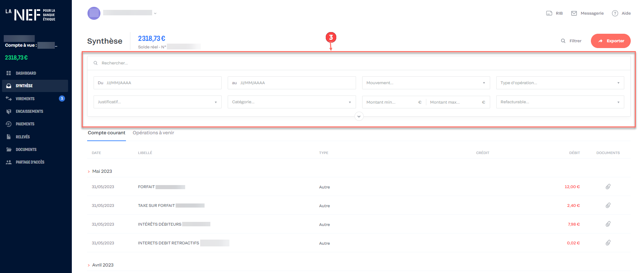This screenshot has height=273, width=644.
Task: Click the Aide question mark icon
Action: coord(615,13)
